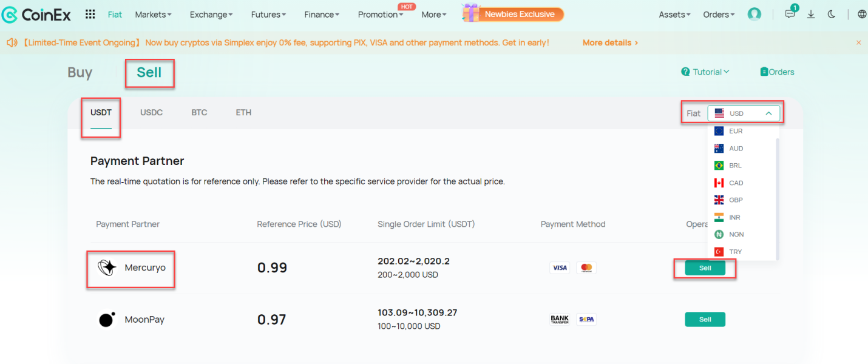Choose AUD from fiat list
Screen dimensions: 868x364
coord(742,148)
